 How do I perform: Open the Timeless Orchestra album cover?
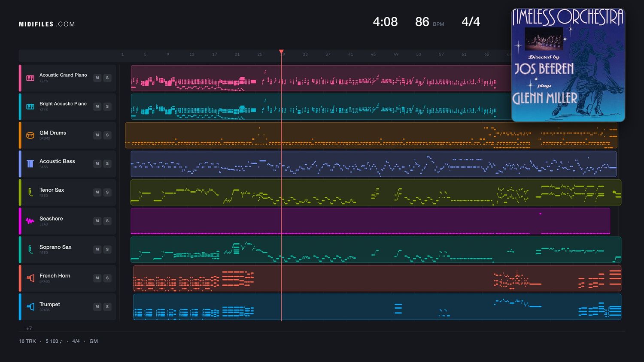(x=568, y=65)
